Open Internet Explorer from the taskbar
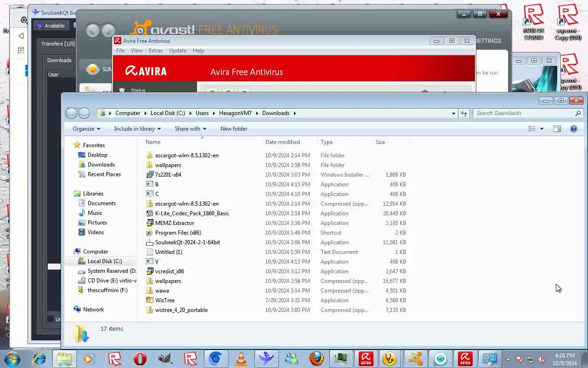 coord(39,359)
